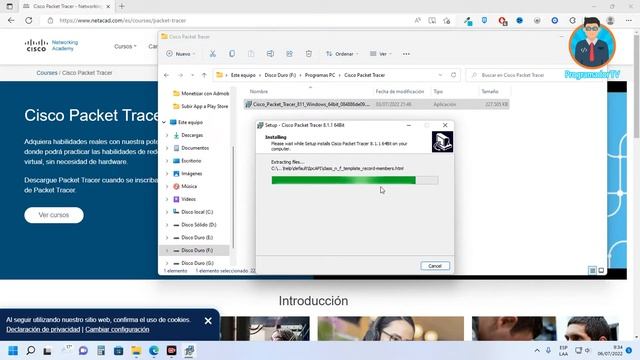
Task: Open the See more (…) Explorer menu
Action: pyautogui.click(x=406, y=54)
